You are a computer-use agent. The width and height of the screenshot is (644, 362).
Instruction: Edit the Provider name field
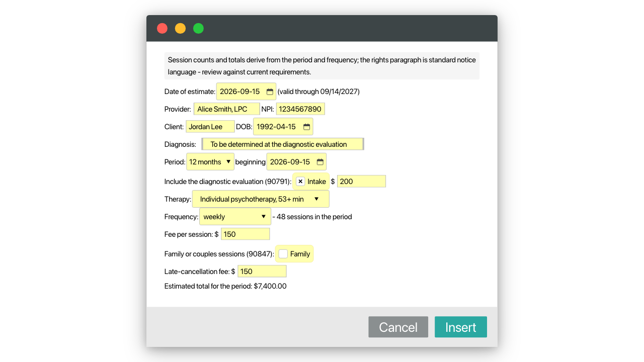pos(227,109)
